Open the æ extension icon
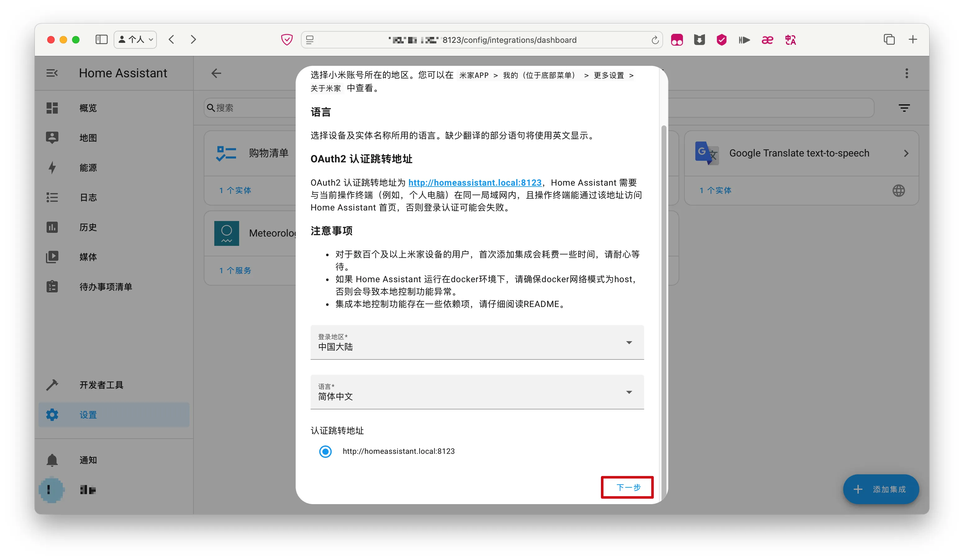 [x=767, y=40]
